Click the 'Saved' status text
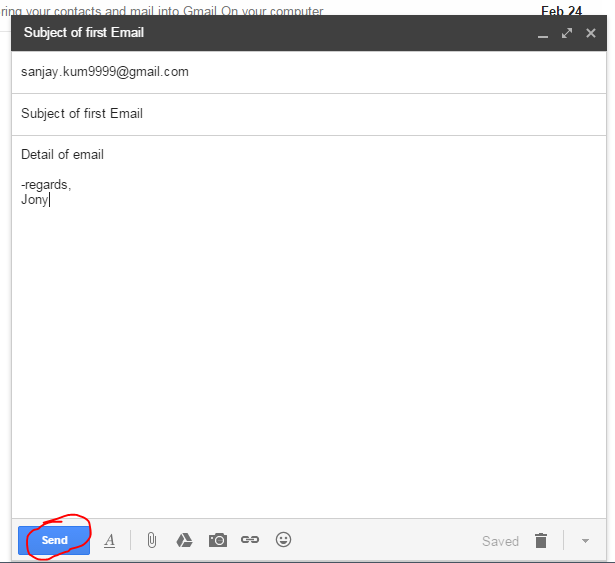Viewport: 615px width, 563px height. [500, 541]
